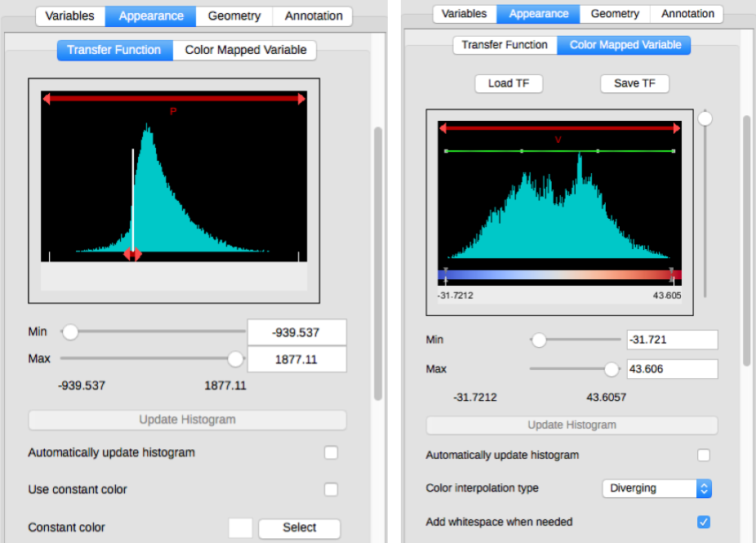Enable Use constant color checkbox
756x543 pixels.
331,490
